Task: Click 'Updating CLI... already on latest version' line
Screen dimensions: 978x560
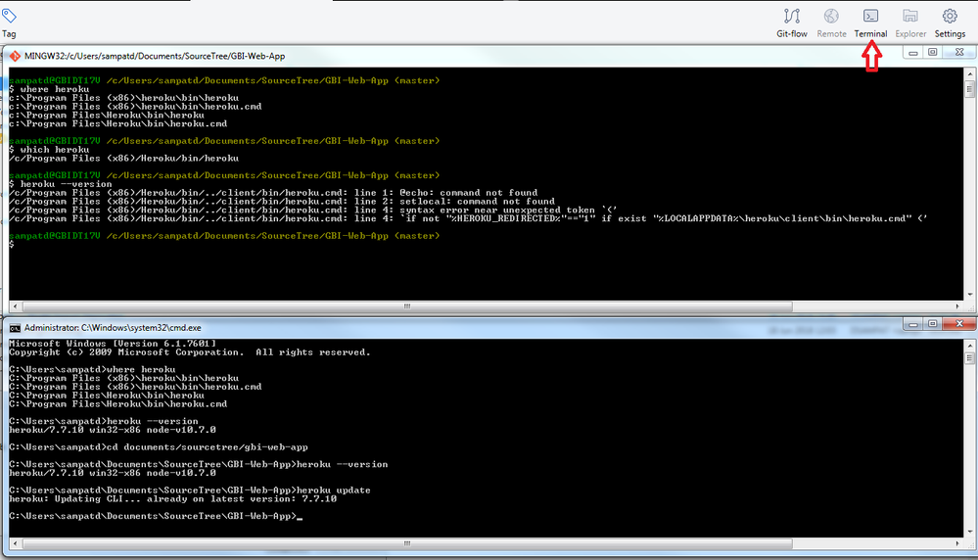Action: click(x=172, y=499)
